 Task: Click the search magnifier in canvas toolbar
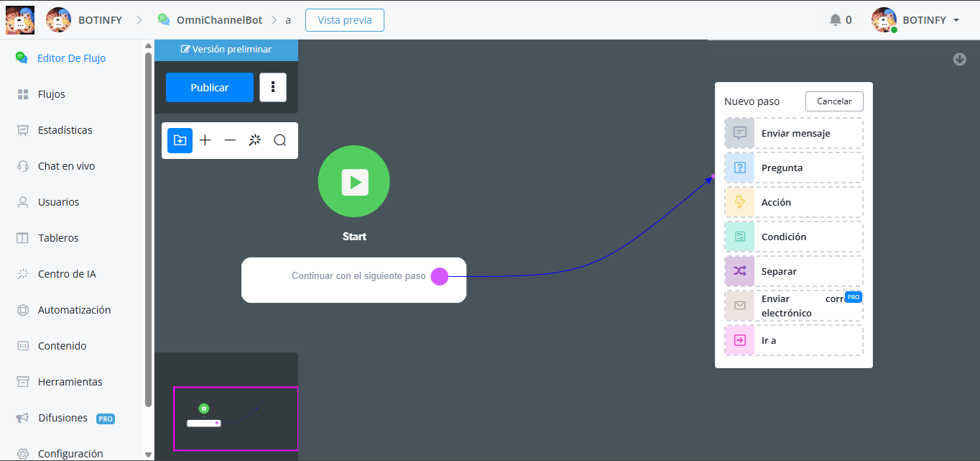click(280, 140)
